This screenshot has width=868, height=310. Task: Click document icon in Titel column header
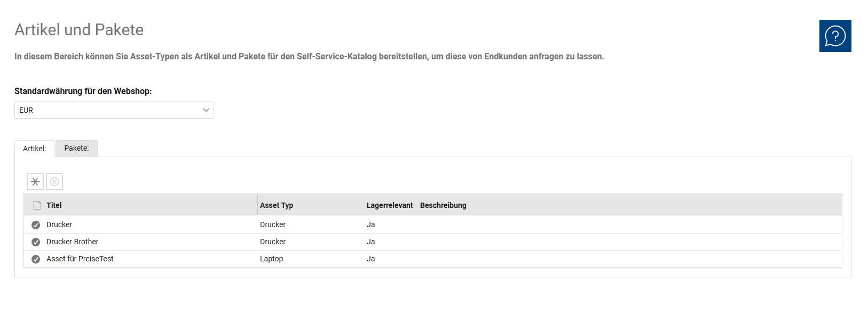[37, 205]
